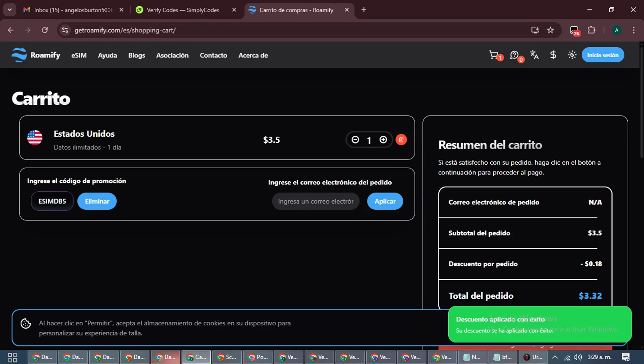
Task: Open the eSIM menu item
Action: 79,55
